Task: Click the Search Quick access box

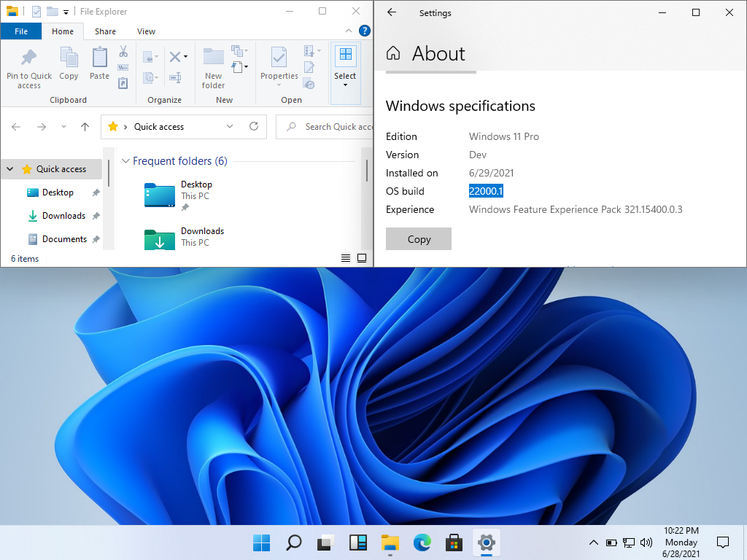Action: pyautogui.click(x=325, y=127)
